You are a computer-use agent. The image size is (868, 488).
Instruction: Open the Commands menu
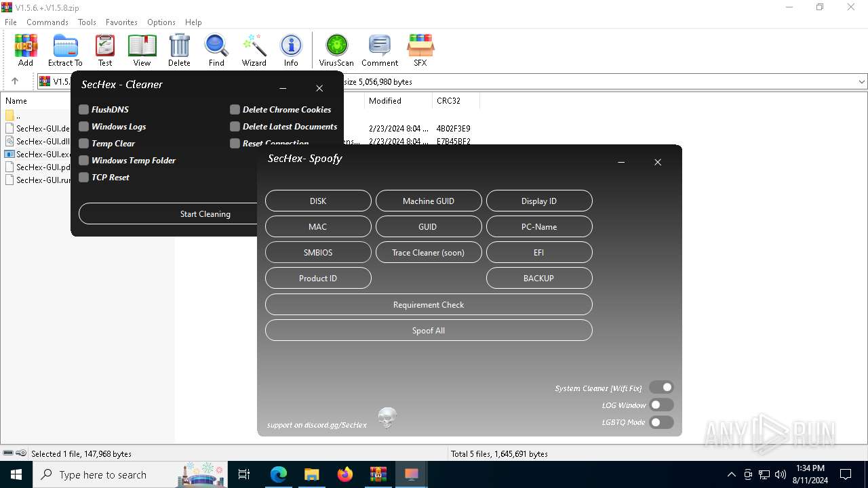(x=47, y=22)
